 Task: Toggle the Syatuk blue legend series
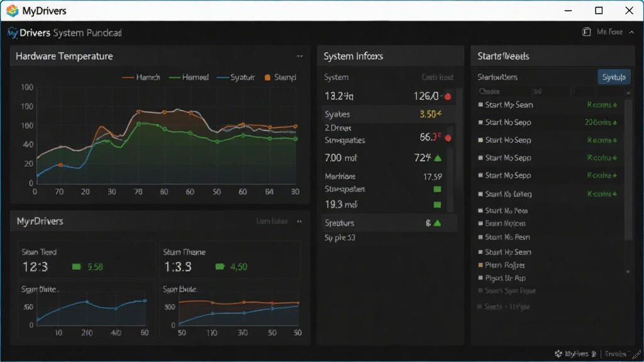236,77
